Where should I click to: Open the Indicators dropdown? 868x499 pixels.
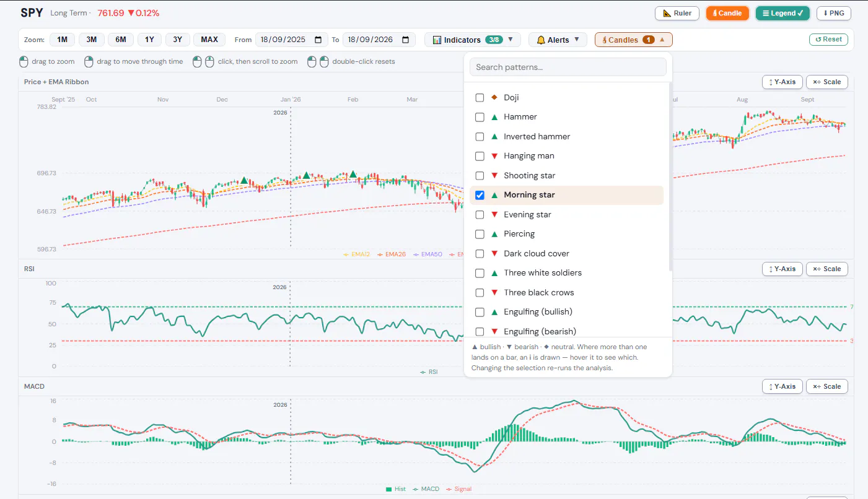(x=473, y=40)
